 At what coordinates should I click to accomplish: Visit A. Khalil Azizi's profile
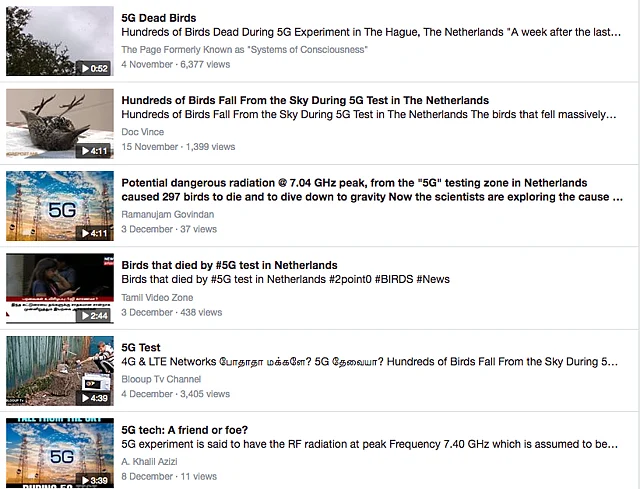click(x=149, y=462)
